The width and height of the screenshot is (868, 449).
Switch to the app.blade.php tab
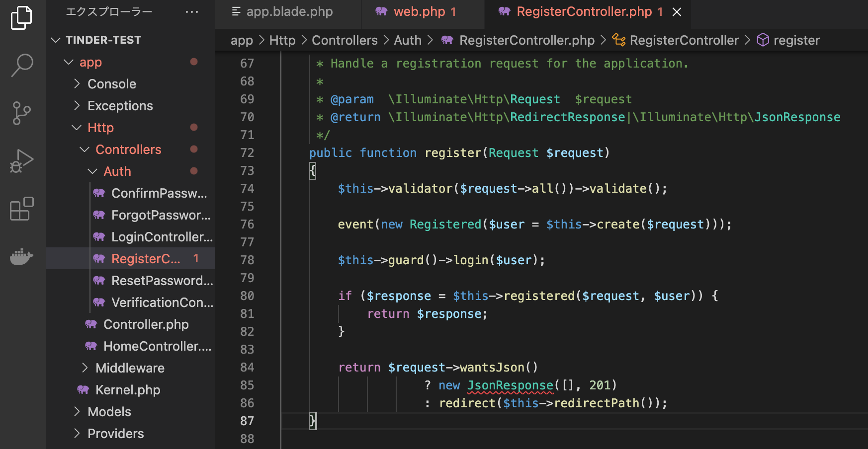tap(288, 11)
